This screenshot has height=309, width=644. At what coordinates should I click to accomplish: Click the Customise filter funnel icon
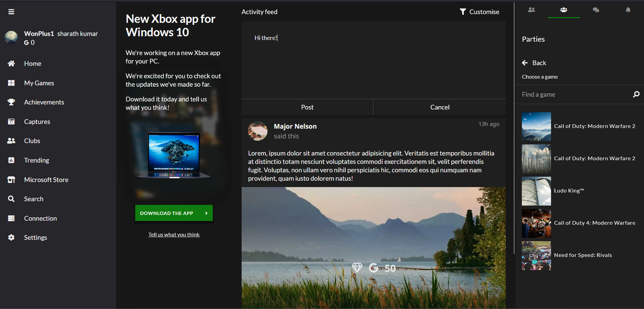pyautogui.click(x=463, y=12)
